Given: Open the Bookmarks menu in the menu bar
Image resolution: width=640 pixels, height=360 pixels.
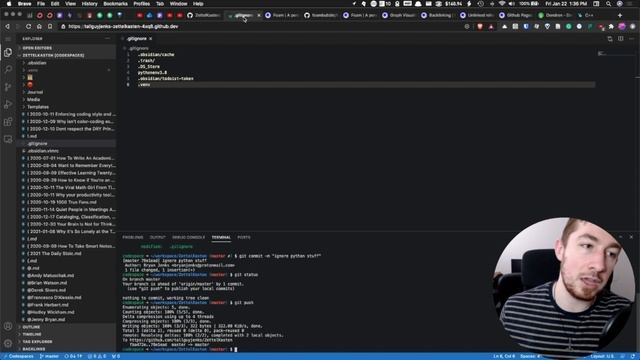Looking at the screenshot, I should (x=115, y=4).
